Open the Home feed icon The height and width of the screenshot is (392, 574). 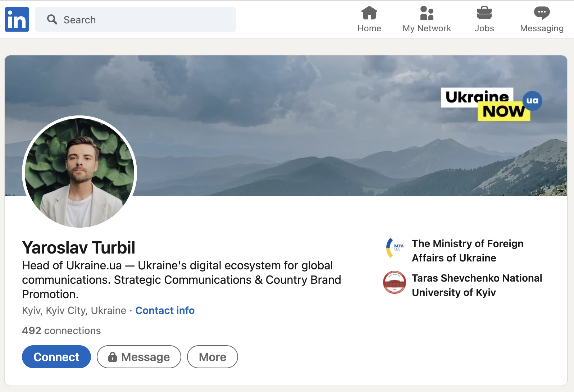point(369,13)
